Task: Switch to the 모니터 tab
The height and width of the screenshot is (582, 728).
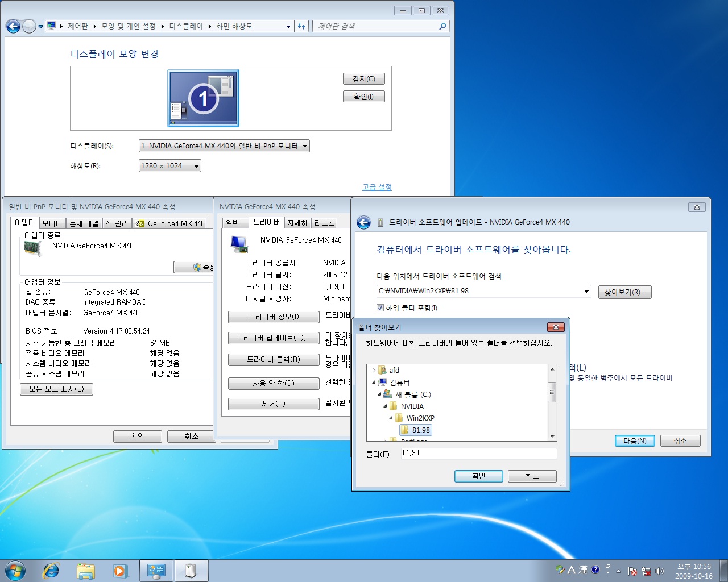Action: click(52, 223)
